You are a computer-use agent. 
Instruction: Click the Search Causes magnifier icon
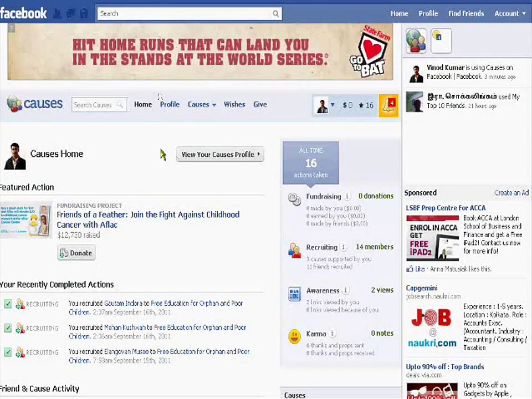pos(120,105)
